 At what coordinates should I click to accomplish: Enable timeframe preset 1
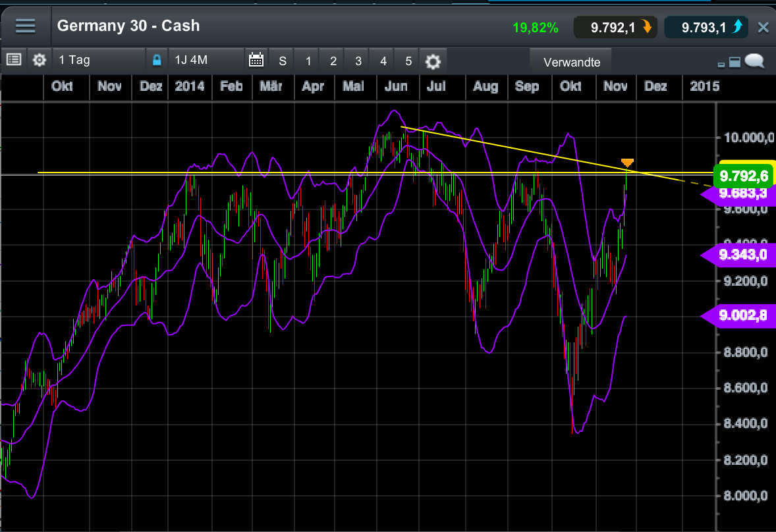(x=307, y=60)
